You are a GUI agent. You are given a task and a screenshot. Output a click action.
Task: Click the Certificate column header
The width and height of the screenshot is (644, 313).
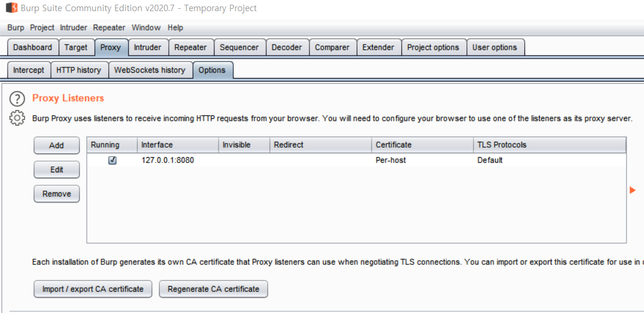[x=422, y=145]
